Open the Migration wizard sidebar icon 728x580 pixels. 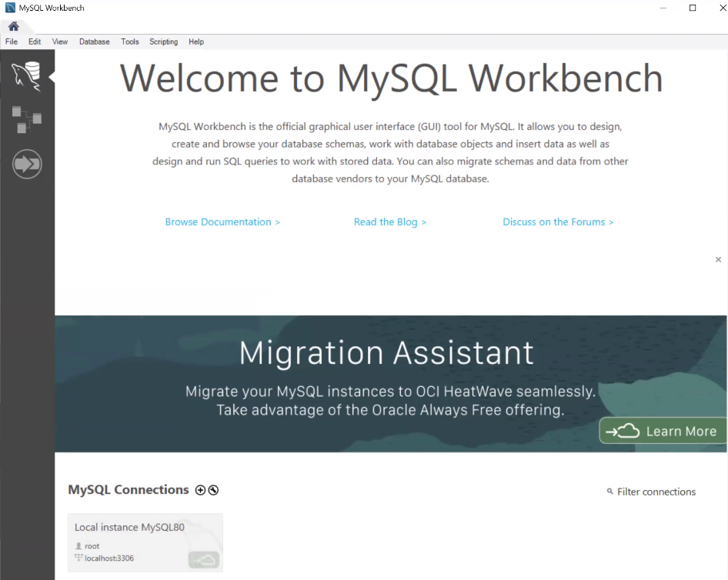[x=27, y=164]
